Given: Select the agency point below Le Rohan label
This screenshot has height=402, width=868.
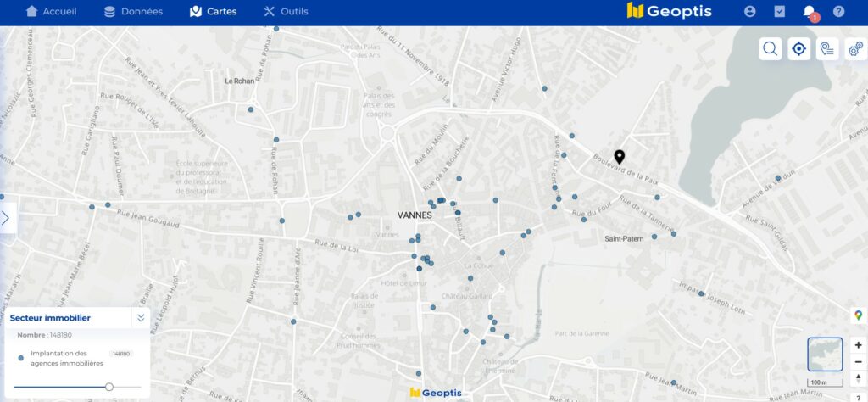Looking at the screenshot, I should click(251, 109).
